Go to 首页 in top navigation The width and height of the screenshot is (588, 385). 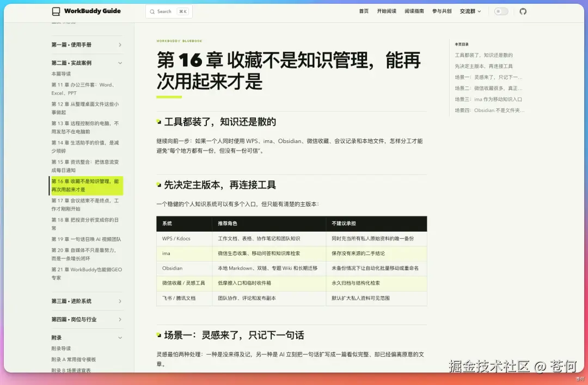[364, 11]
